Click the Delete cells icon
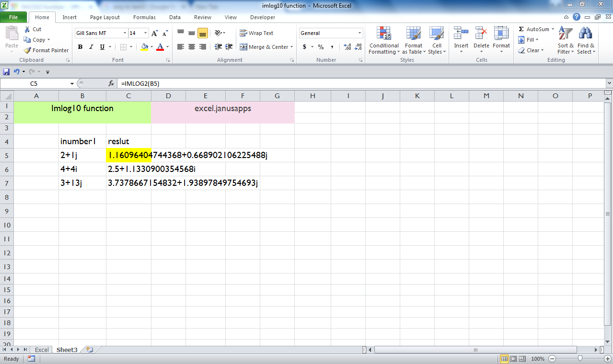 tap(481, 33)
